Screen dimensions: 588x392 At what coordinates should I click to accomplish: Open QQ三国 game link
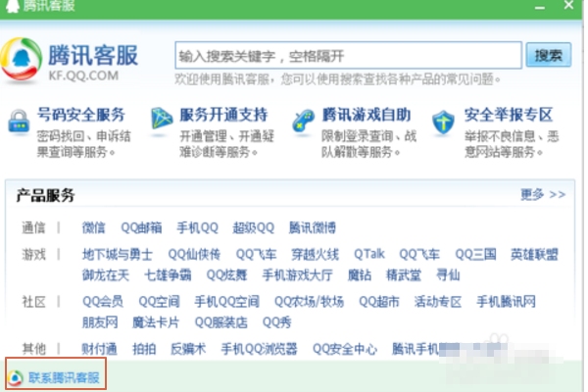tap(475, 255)
